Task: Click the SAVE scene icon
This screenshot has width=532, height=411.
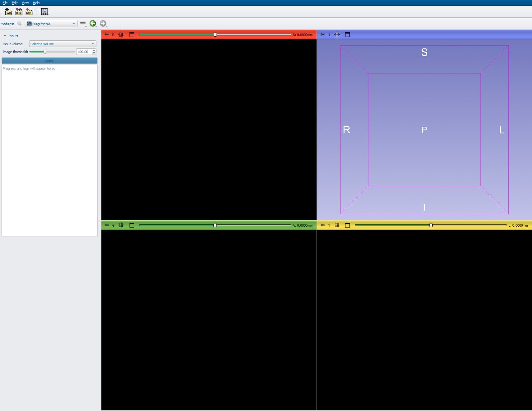Action: [x=29, y=12]
